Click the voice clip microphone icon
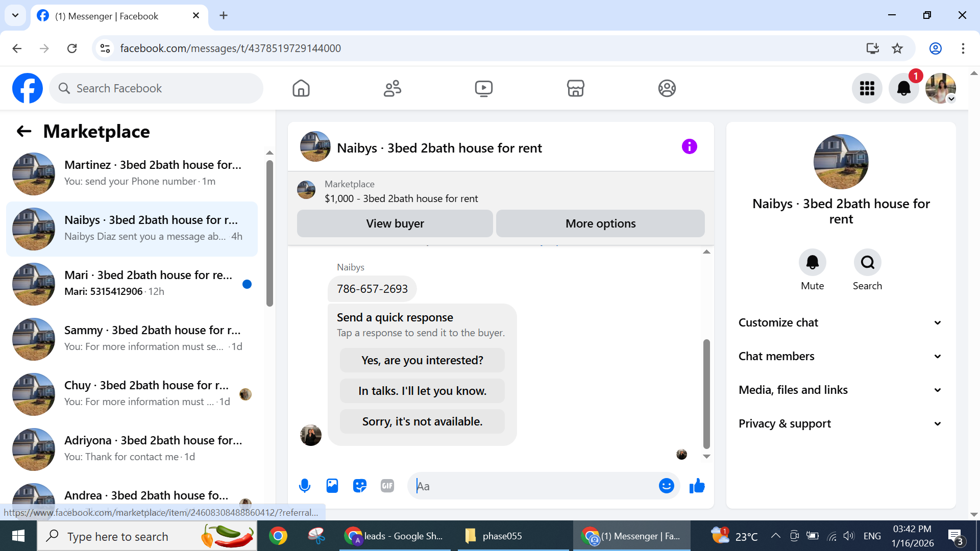Screen dimensions: 980x551 tap(305, 486)
